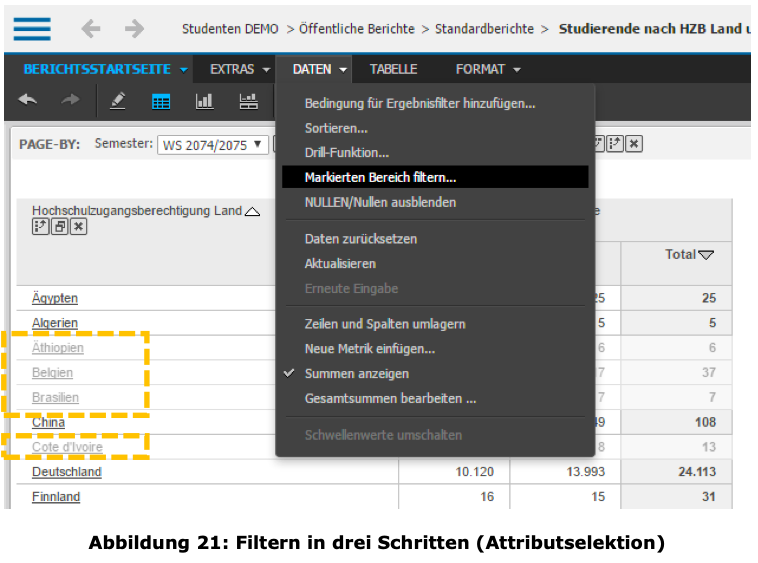Click the Finnland total value 31
Image resolution: width=758 pixels, height=563 pixels.
tap(709, 497)
